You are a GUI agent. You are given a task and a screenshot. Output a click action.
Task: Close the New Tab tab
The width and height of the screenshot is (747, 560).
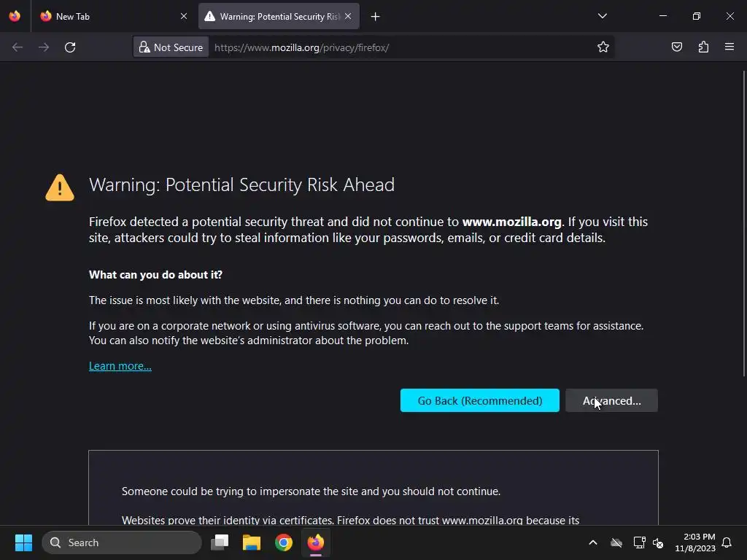click(x=184, y=16)
